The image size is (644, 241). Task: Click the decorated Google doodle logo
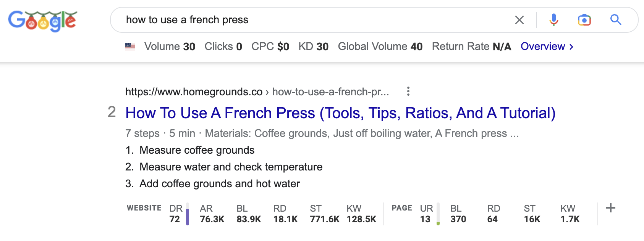(42, 21)
